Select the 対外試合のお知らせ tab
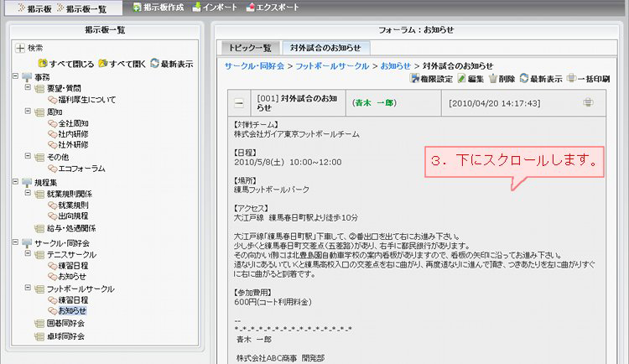 (x=325, y=48)
